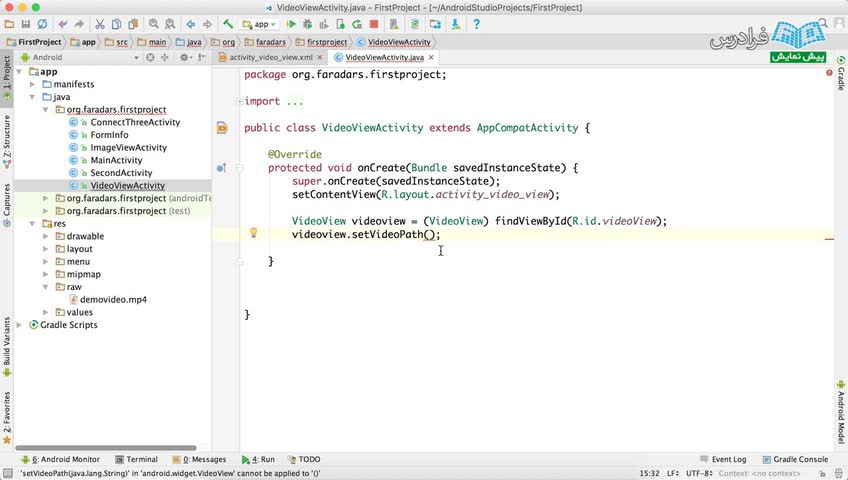Screen dimensions: 848x480
Task: Toggle the Captures side tool window
Action: (x=6, y=205)
